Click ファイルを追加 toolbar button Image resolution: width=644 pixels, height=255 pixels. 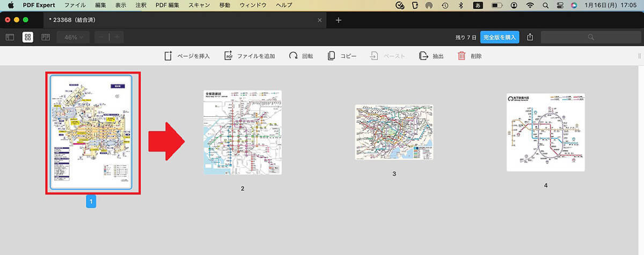coord(250,56)
